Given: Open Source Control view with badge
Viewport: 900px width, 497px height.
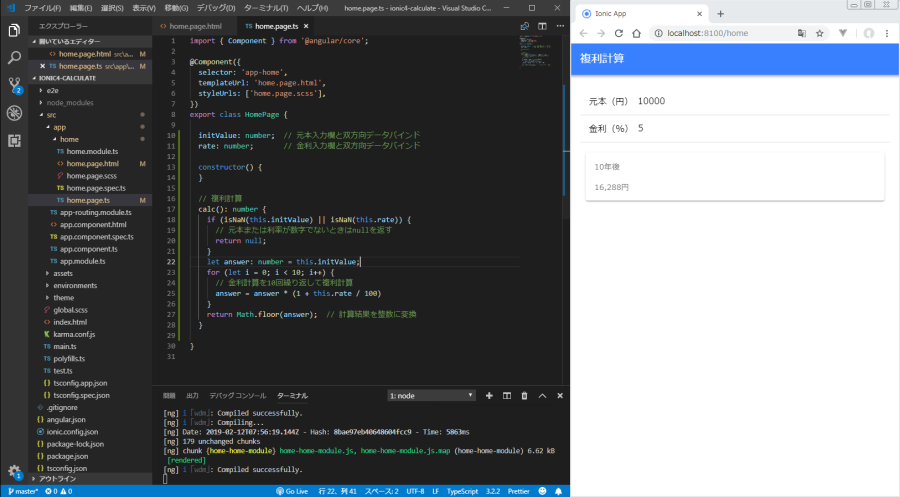Looking at the screenshot, I should (x=14, y=85).
